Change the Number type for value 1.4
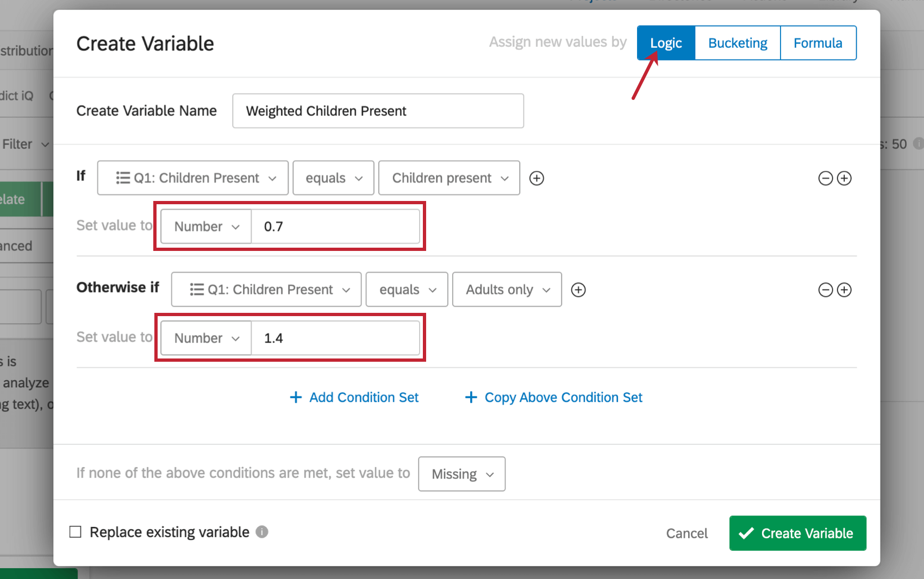The width and height of the screenshot is (924, 579). [x=205, y=337]
